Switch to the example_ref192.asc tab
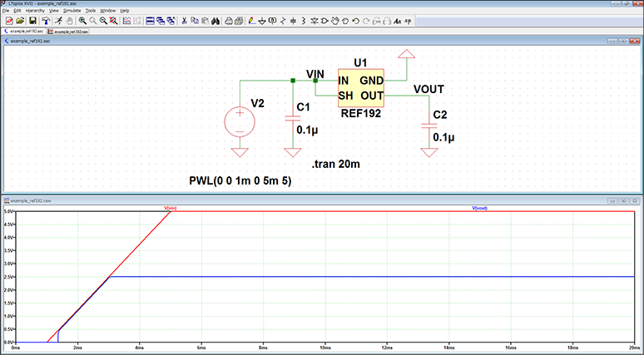 [x=25, y=30]
